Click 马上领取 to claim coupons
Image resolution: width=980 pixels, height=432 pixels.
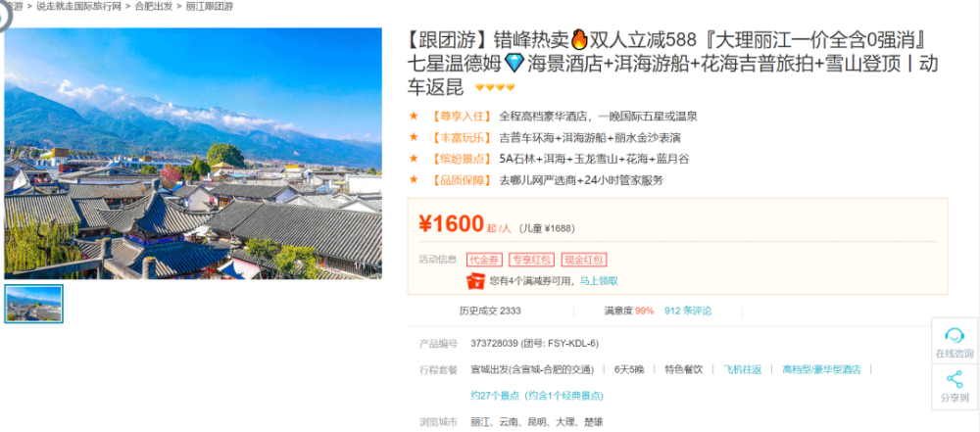[x=599, y=281]
